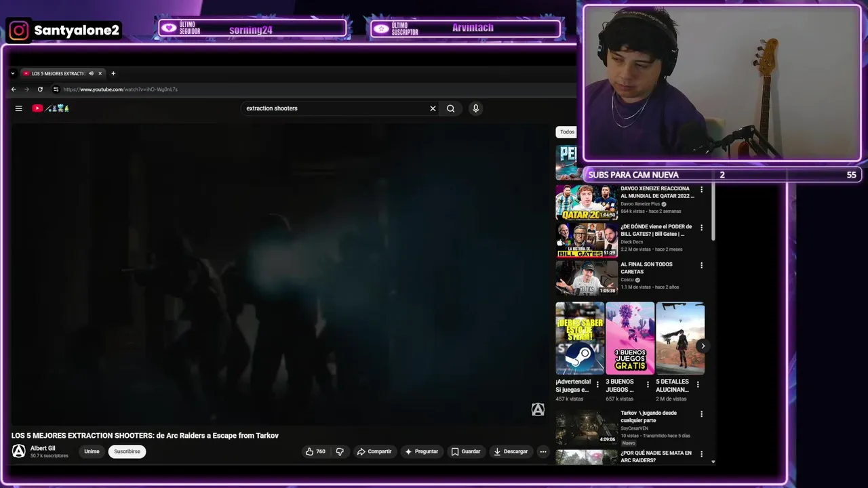Close the LOS 5 MEJORES EXTRACTION tab
This screenshot has height=488, width=868.
100,73
